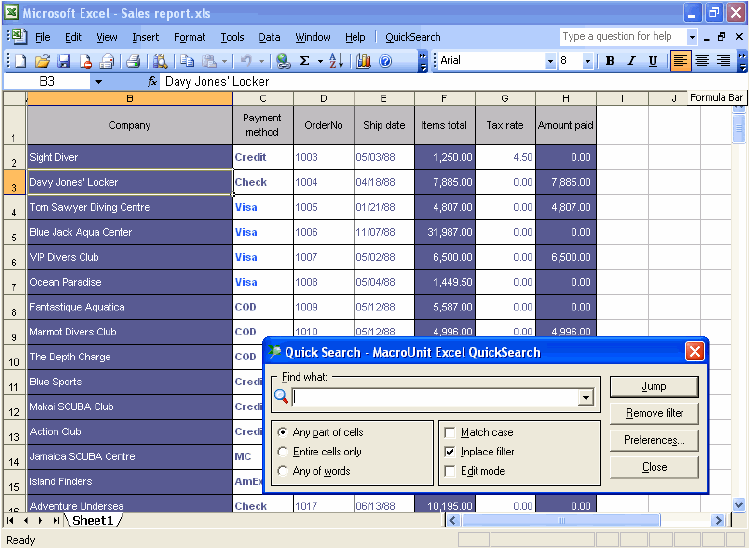Click the horizontal scrollbar thumb
This screenshot has width=750, height=550.
point(561,520)
